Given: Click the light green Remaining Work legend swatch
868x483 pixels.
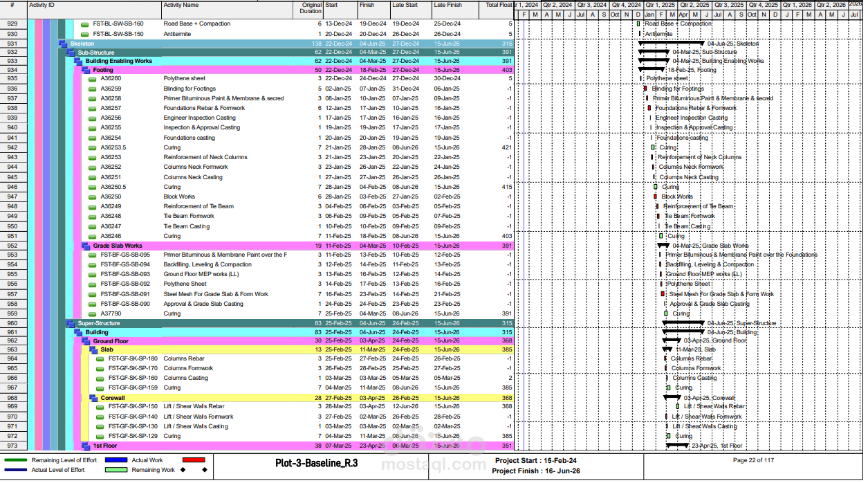Looking at the screenshot, I should click(116, 470).
